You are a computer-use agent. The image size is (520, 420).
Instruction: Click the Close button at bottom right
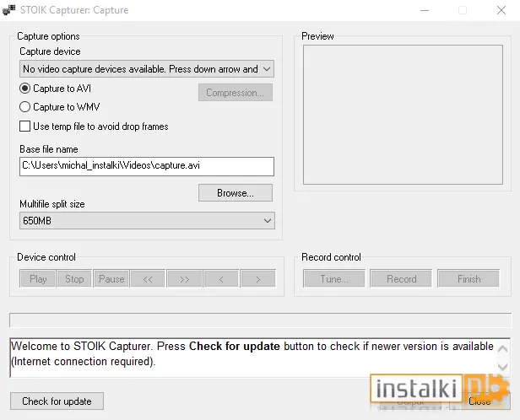coord(479,401)
